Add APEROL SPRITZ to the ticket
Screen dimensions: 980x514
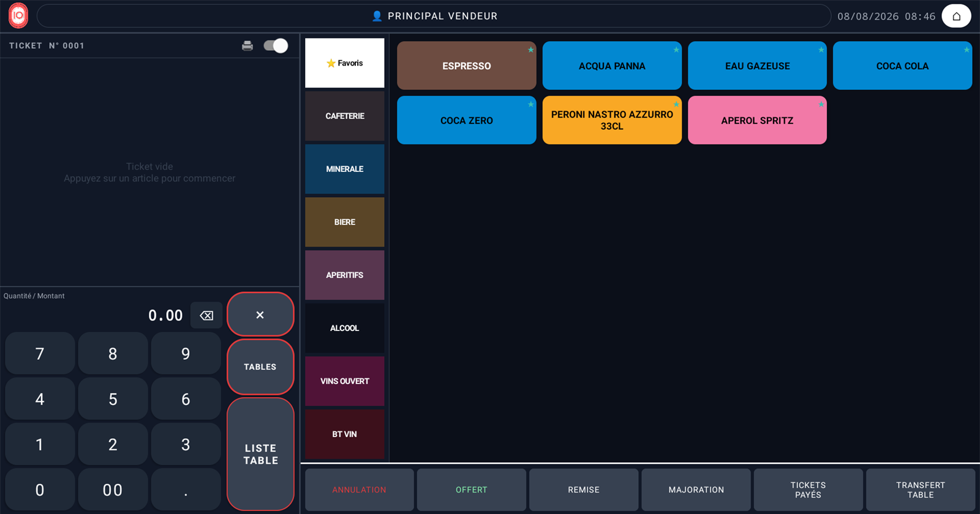tap(757, 120)
